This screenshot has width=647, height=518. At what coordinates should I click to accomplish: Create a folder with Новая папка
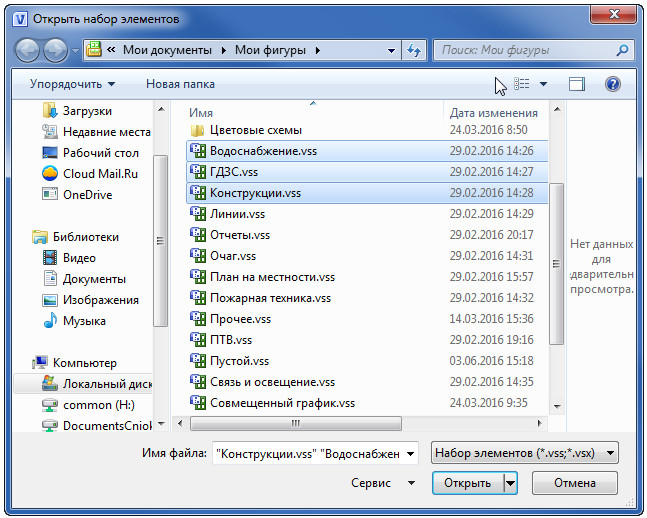click(x=180, y=84)
